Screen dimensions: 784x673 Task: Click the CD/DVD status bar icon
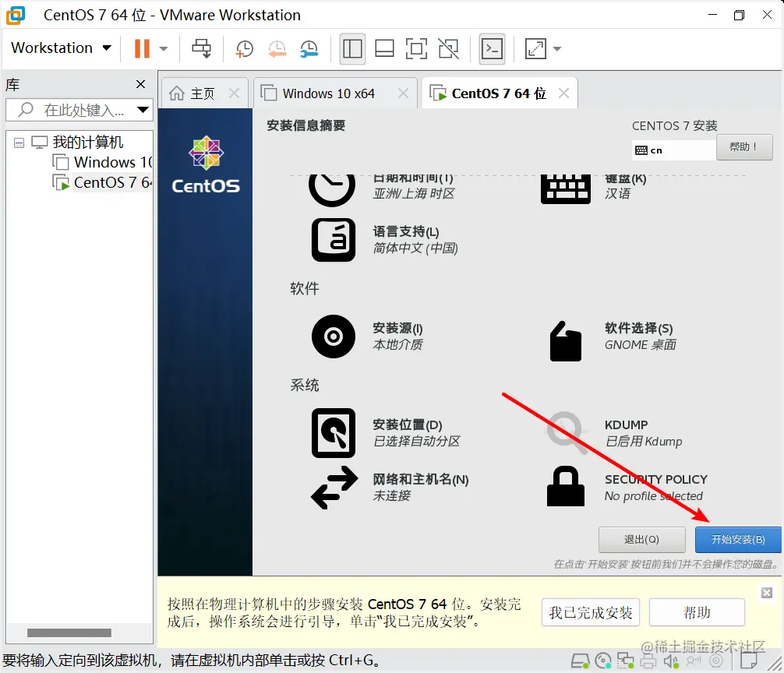tap(603, 661)
